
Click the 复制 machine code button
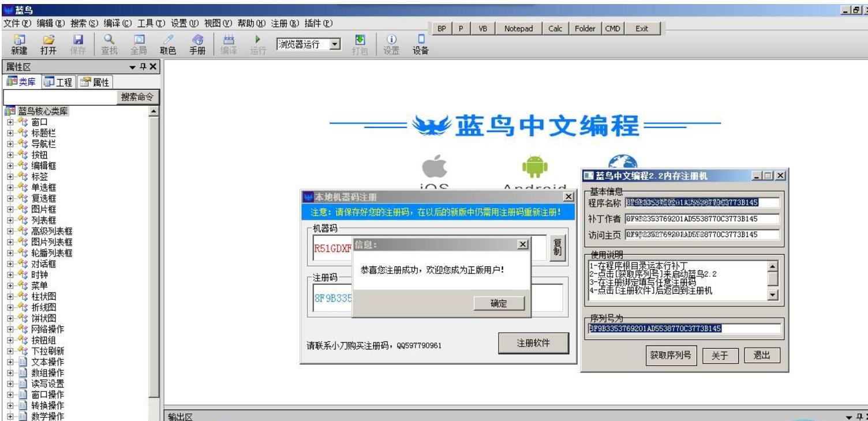(557, 249)
